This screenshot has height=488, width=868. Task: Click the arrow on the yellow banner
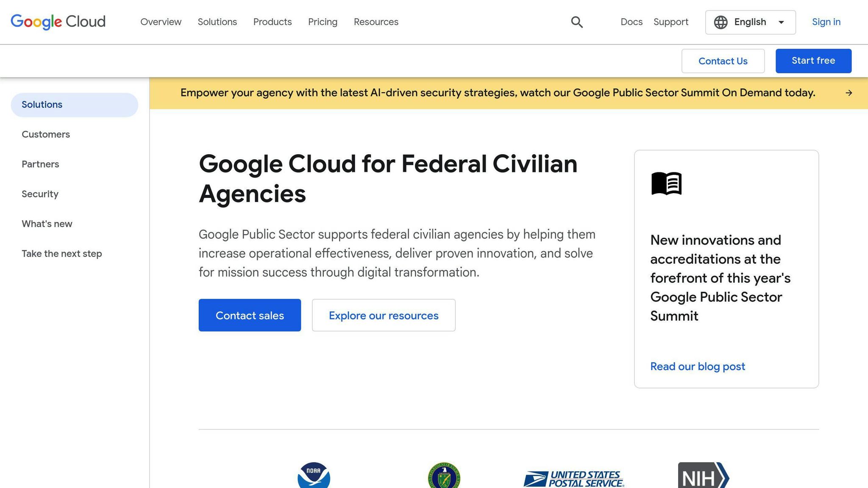849,93
